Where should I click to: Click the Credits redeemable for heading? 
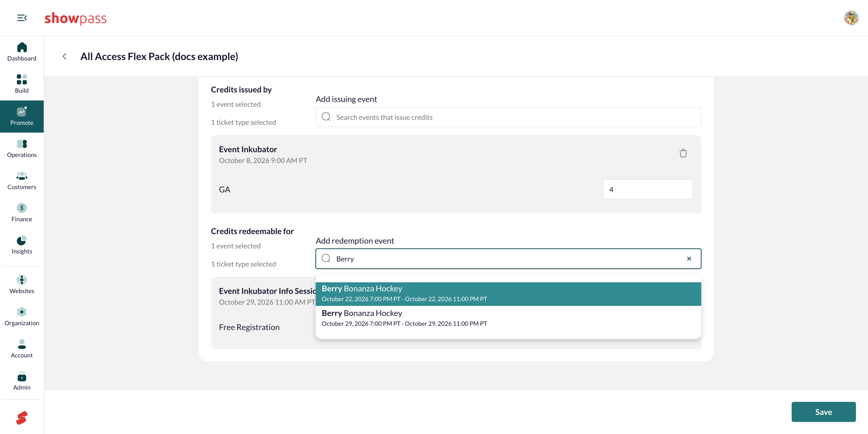pyautogui.click(x=252, y=231)
